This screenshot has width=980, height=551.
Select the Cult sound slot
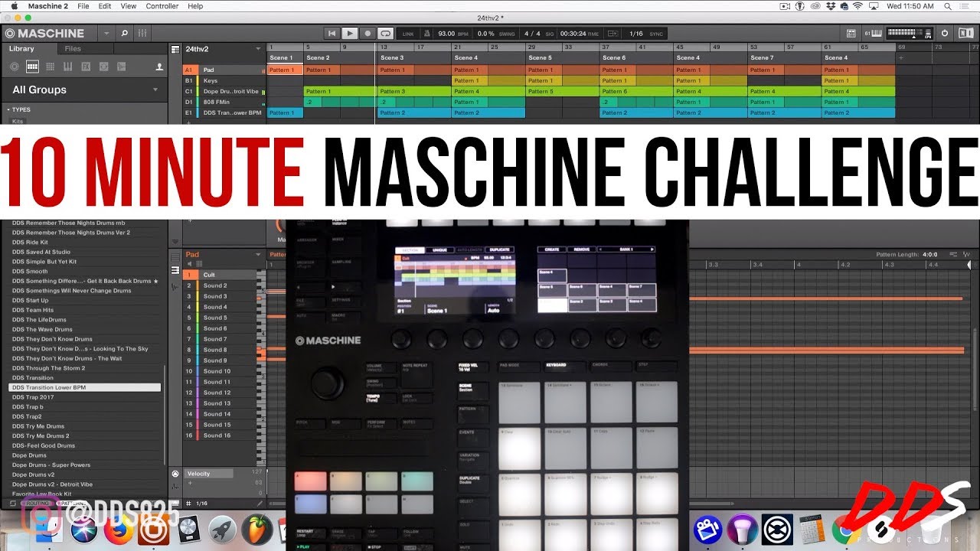tap(220, 275)
